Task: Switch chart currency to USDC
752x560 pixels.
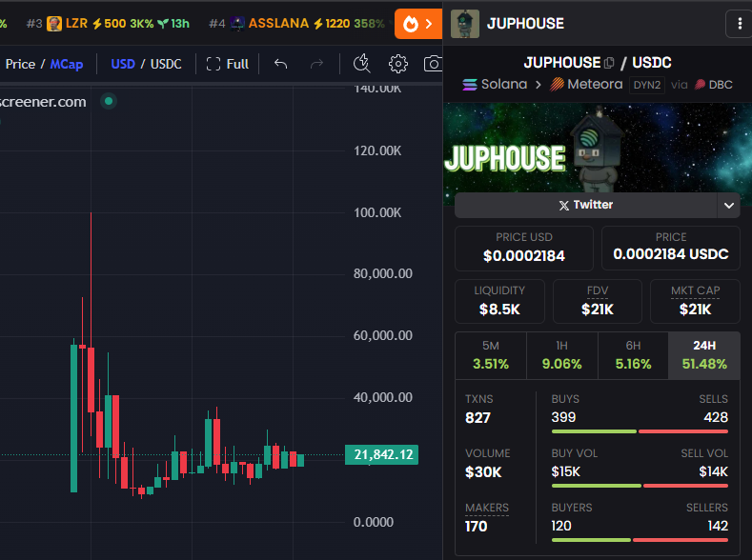Action: 166,64
